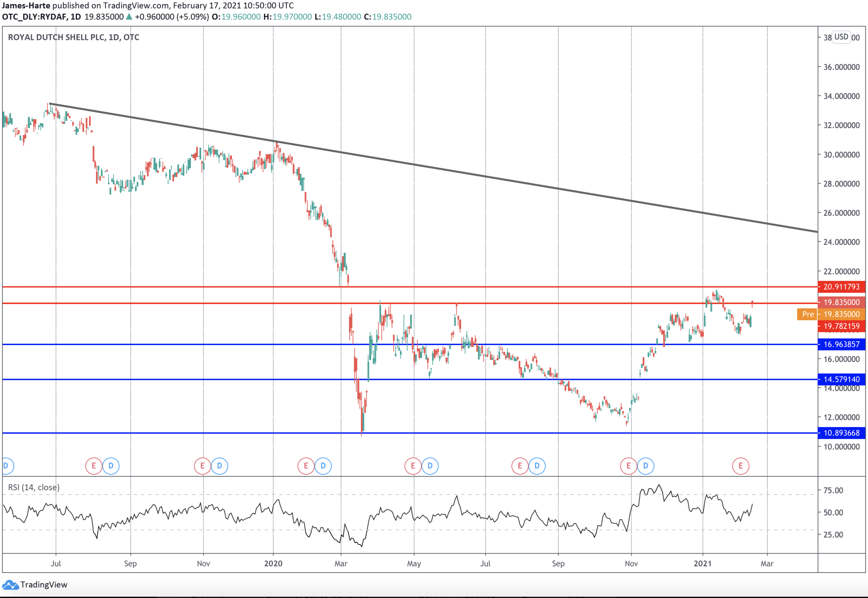Click earnings E marker between Jul and Sep 2019
868x598 pixels.
click(94, 466)
